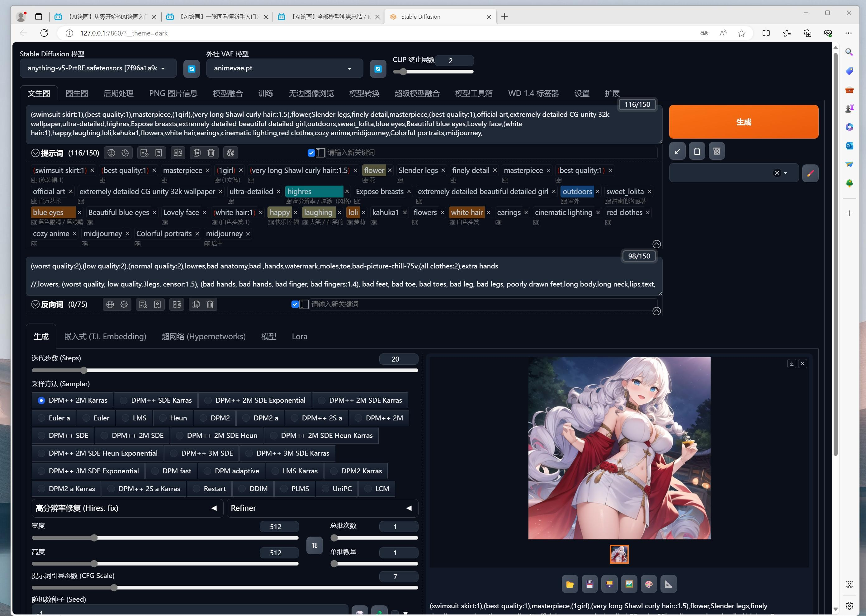This screenshot has width=866, height=616.
Task: Click trash icon in positive prompt toolbar
Action: pyautogui.click(x=211, y=153)
